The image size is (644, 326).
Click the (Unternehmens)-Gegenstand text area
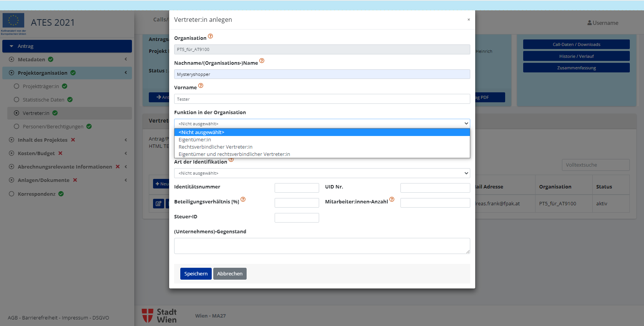322,246
